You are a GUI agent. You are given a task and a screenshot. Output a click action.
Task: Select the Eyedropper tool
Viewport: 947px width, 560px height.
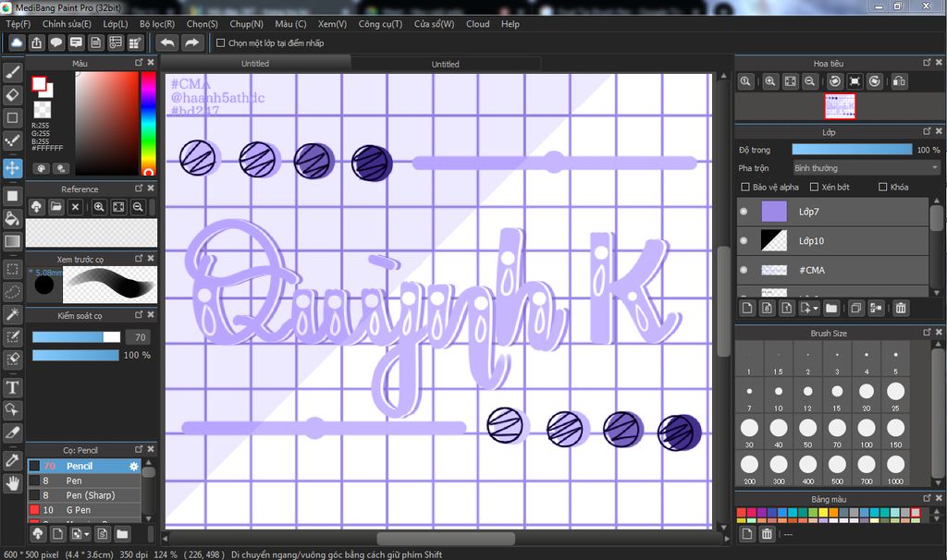(12, 460)
